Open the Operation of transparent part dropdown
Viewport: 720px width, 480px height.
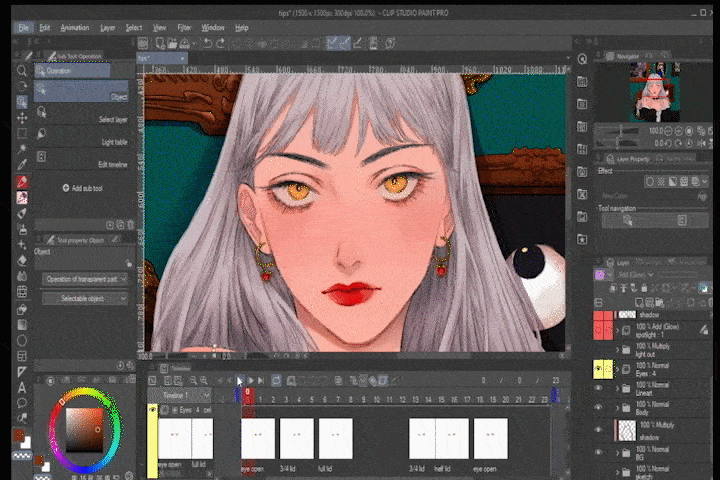[87, 279]
